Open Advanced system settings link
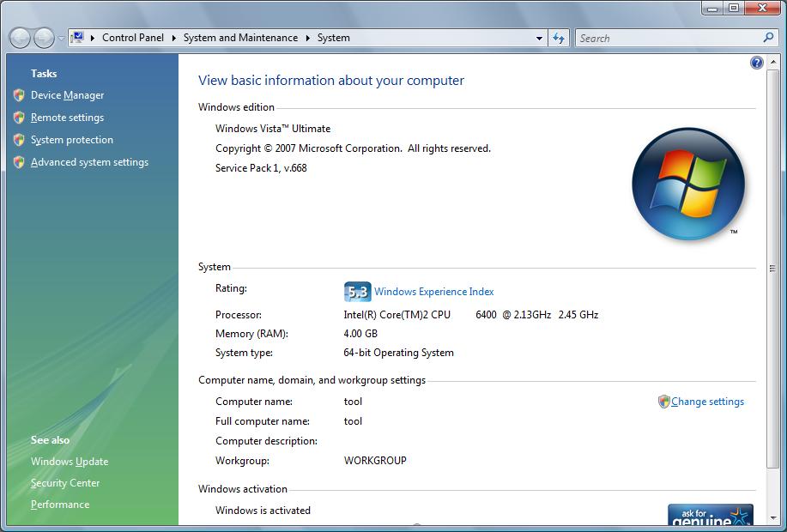The width and height of the screenshot is (787, 532). 89,162
